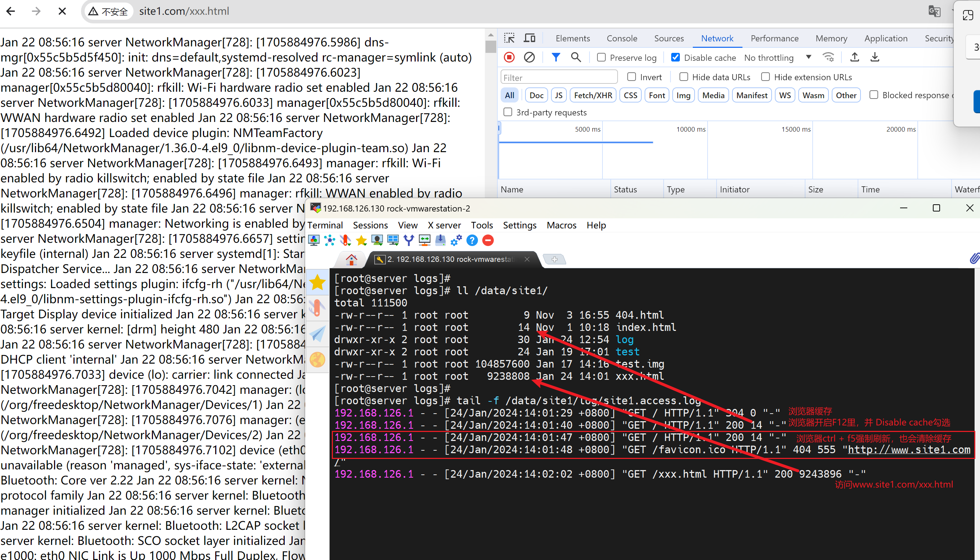Viewport: 980px width, 560px height.
Task: Click the MobaXterm Packages download icon
Action: pos(440,240)
